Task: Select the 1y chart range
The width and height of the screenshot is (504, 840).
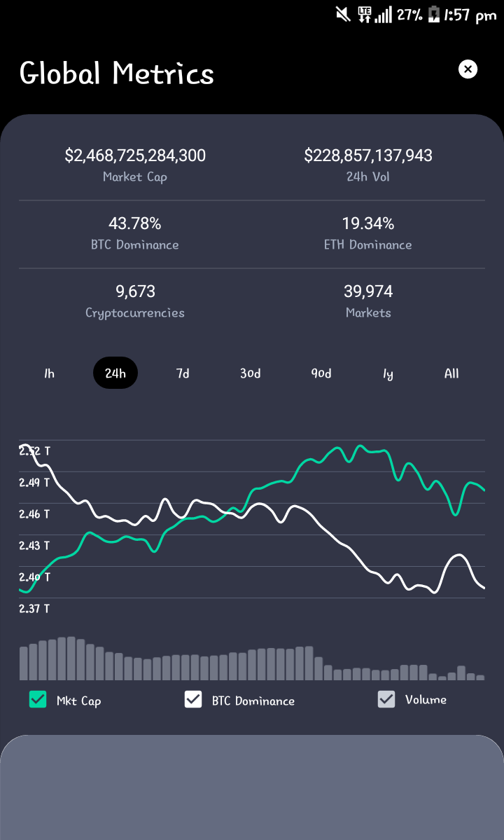Action: click(388, 373)
